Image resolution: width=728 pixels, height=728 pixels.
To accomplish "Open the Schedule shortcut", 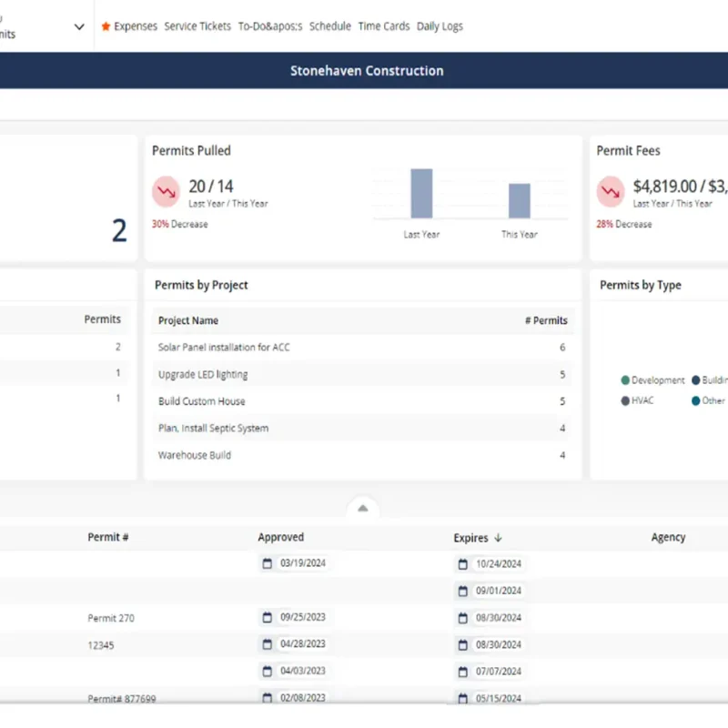I will coord(330,26).
